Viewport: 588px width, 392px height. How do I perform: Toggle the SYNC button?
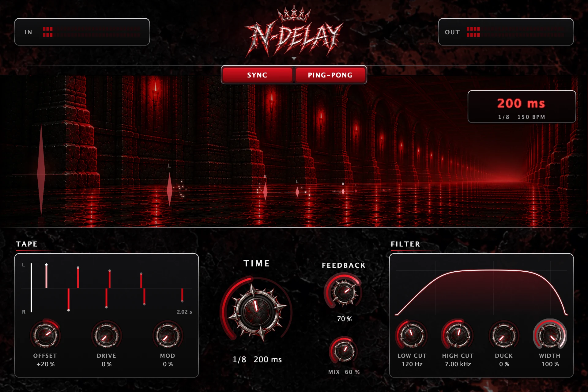point(257,75)
